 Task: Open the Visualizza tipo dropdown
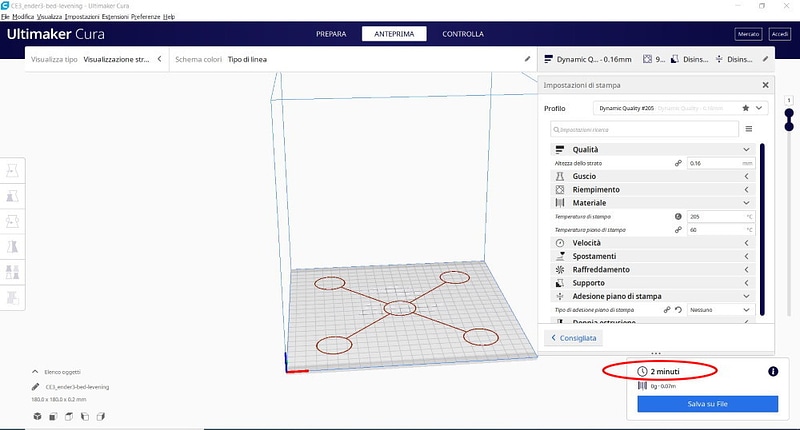pyautogui.click(x=97, y=59)
